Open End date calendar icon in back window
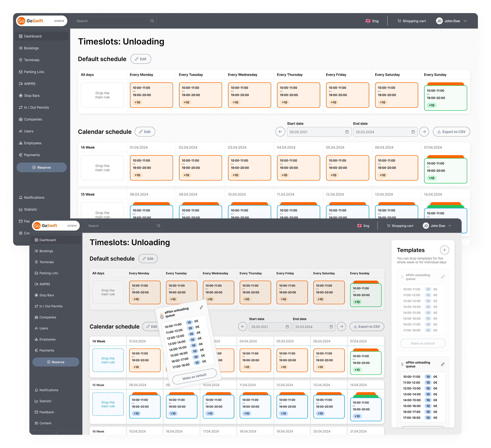The height and width of the screenshot is (448, 491). coord(413,132)
